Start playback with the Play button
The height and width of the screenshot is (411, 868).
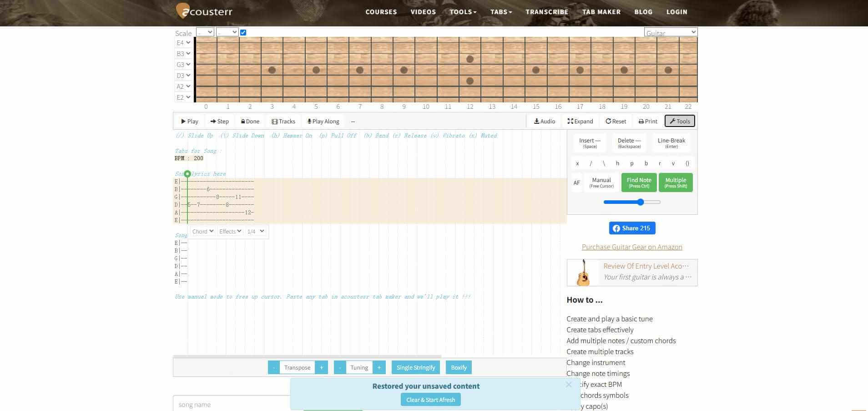190,122
